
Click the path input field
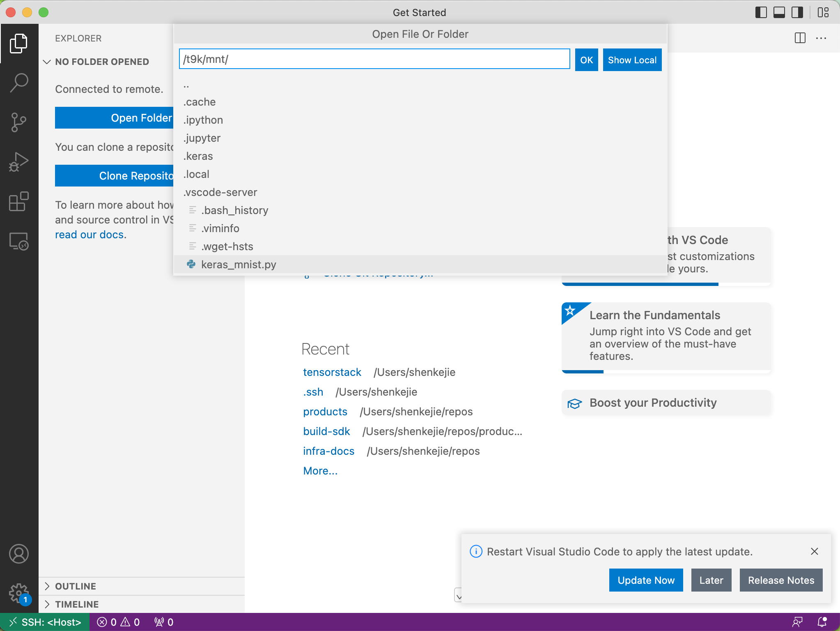pyautogui.click(x=374, y=59)
